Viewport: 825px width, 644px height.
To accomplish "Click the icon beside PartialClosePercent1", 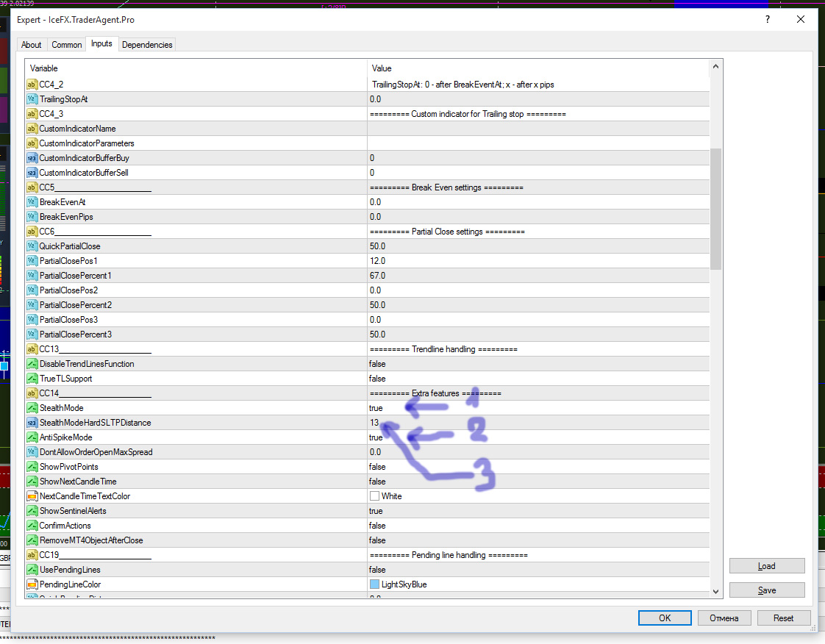I will (x=32, y=276).
